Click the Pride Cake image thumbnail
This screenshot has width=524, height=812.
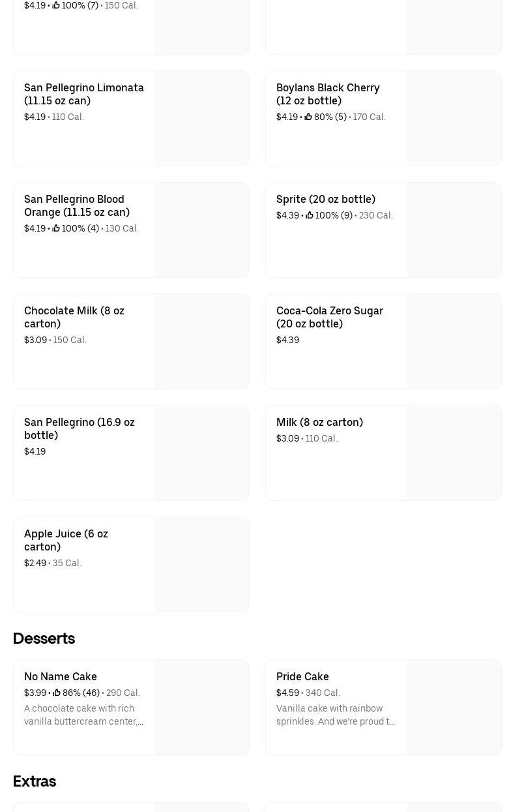tap(454, 707)
